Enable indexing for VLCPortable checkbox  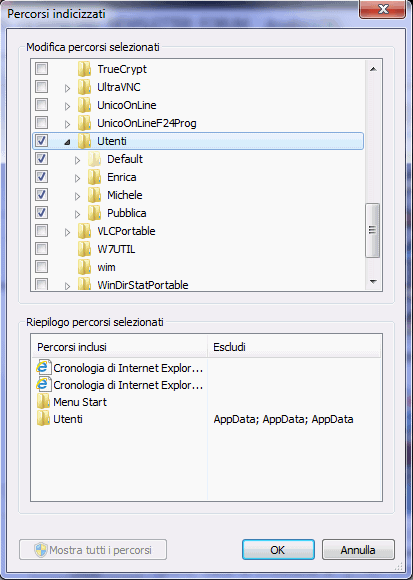point(41,230)
